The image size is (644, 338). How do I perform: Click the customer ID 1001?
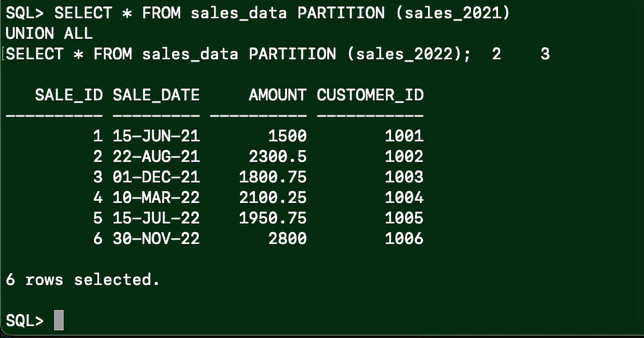click(404, 136)
